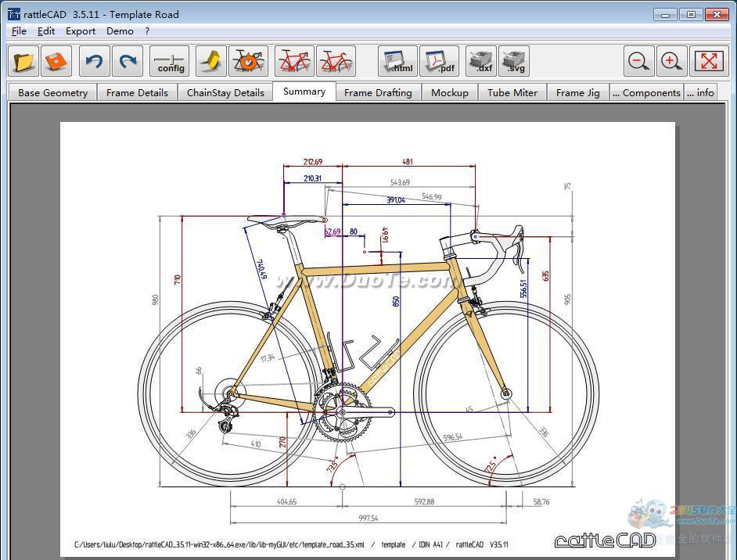
Task: Click the 740,49 seat tube dimension
Action: [261, 269]
